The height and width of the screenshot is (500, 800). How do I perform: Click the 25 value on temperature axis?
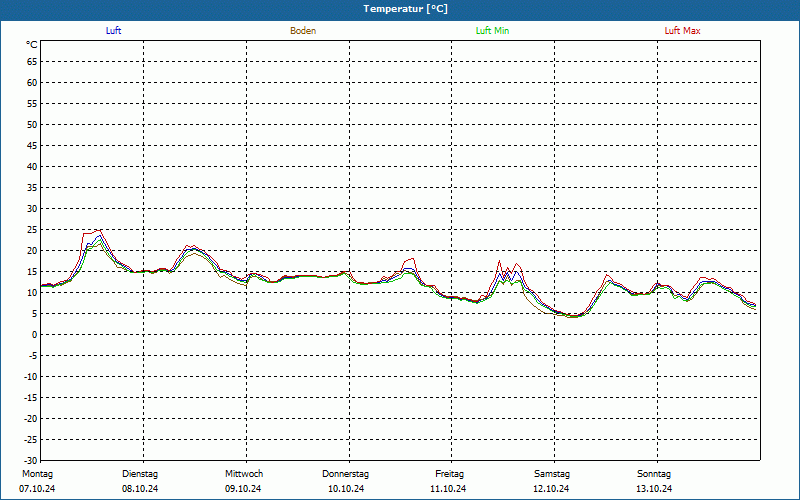point(32,230)
